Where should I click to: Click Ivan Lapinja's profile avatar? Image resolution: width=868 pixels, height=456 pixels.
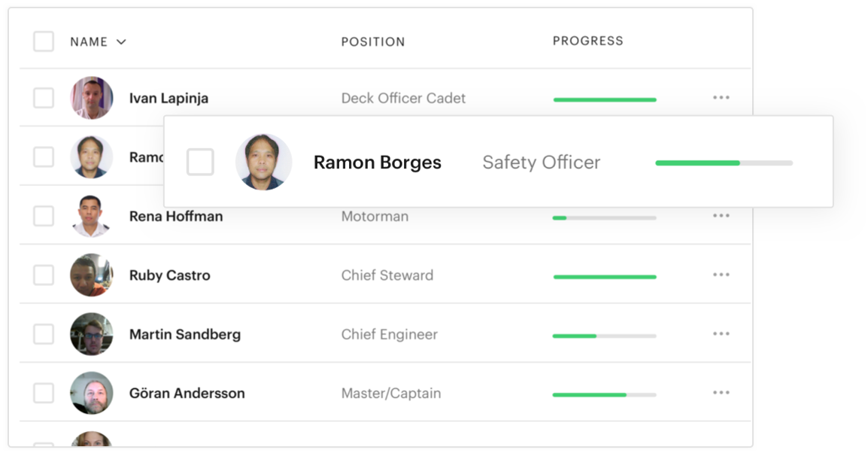click(92, 98)
